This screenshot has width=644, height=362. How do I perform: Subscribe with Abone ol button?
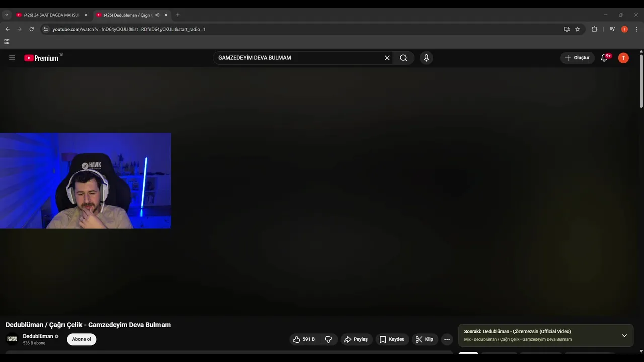(82, 339)
